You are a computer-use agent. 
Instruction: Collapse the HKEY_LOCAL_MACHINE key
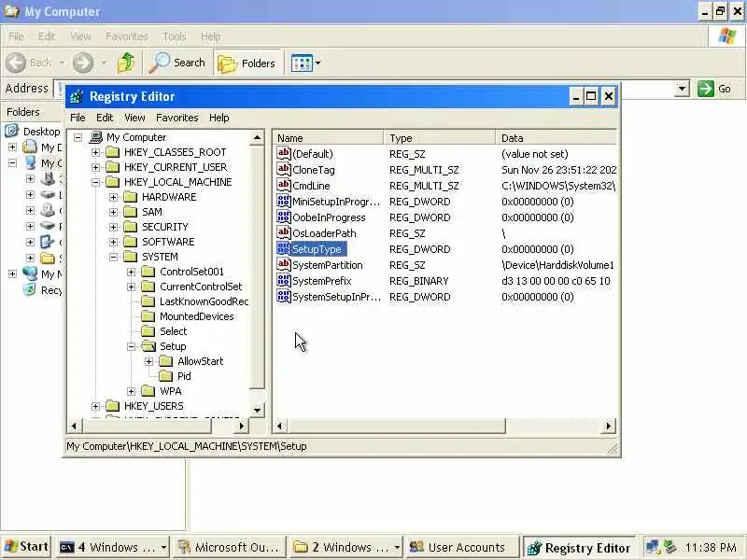click(96, 182)
